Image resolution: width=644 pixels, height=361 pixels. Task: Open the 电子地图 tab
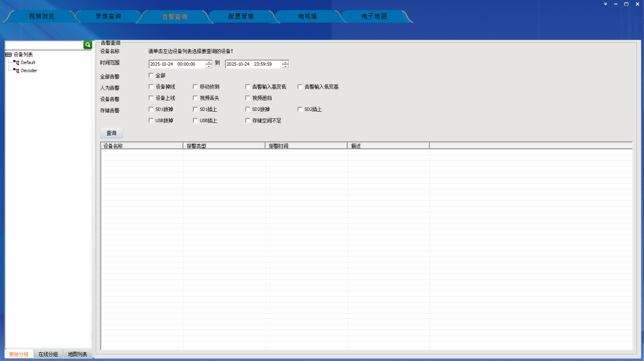tap(374, 17)
